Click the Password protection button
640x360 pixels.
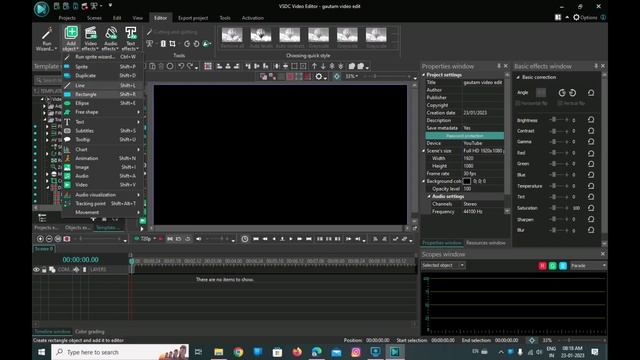pos(464,136)
